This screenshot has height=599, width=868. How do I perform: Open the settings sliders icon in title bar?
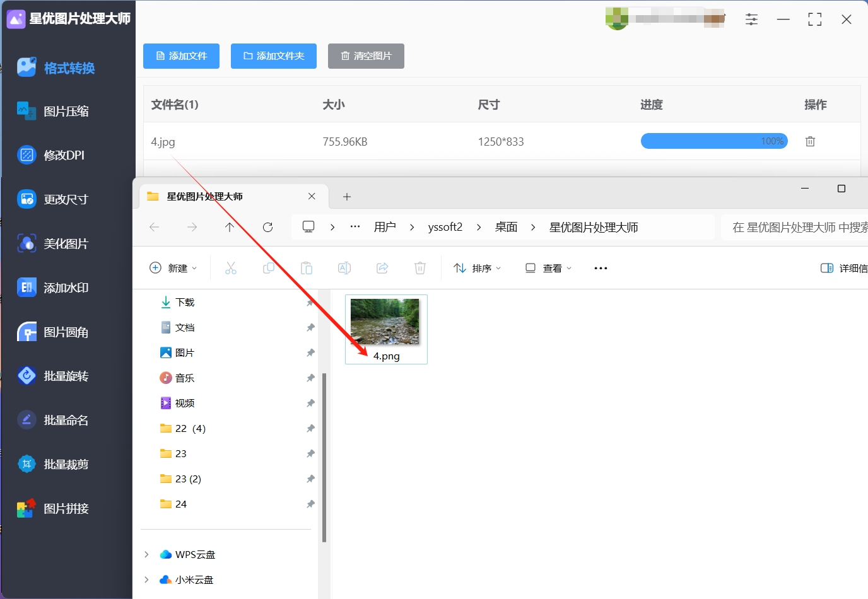(751, 20)
